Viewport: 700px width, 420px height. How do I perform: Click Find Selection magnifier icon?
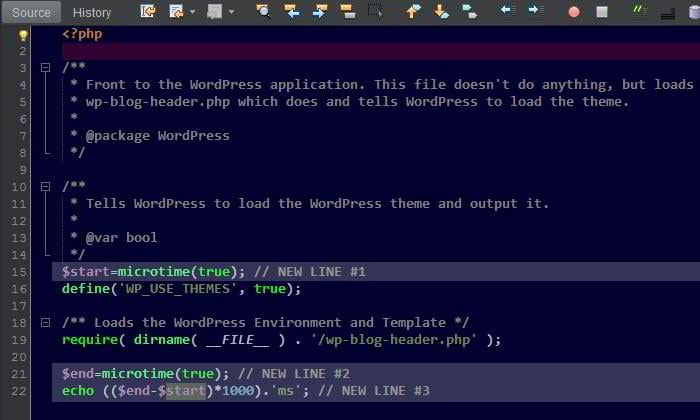pos(264,12)
